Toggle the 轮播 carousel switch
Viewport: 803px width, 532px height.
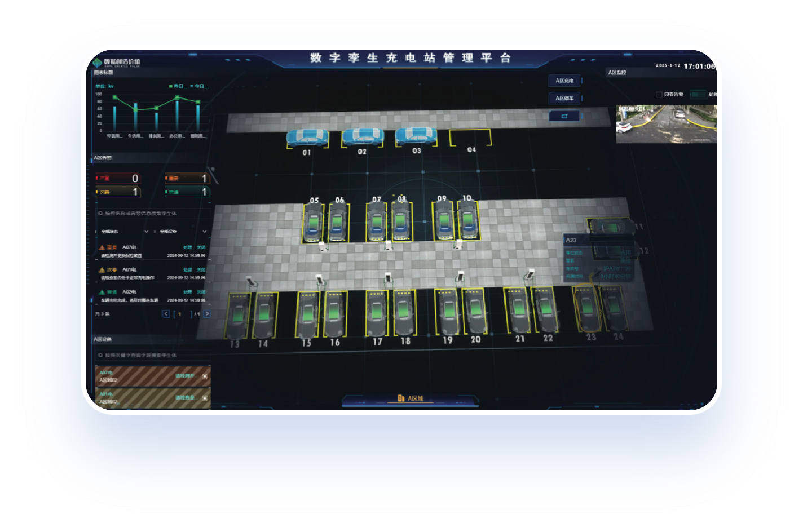(698, 95)
